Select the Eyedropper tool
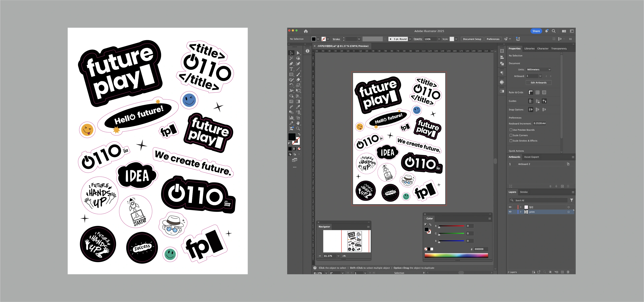Viewport: 644px width, 302px height. (298, 107)
